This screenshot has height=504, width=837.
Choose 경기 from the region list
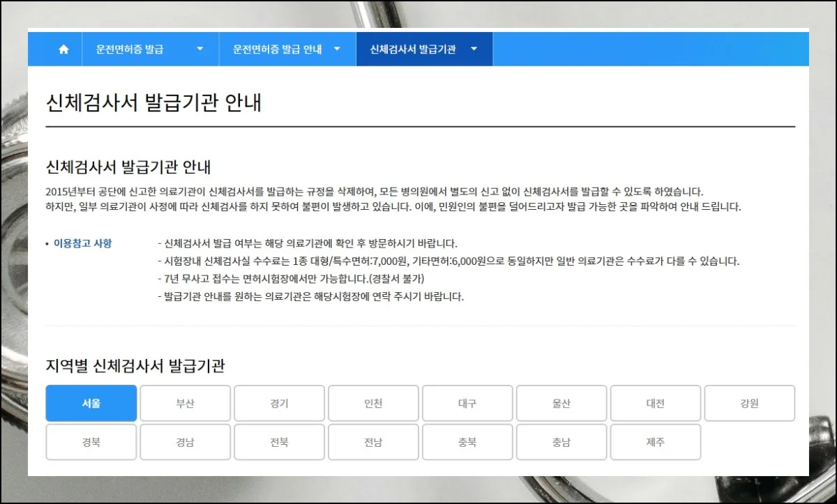[x=279, y=404]
